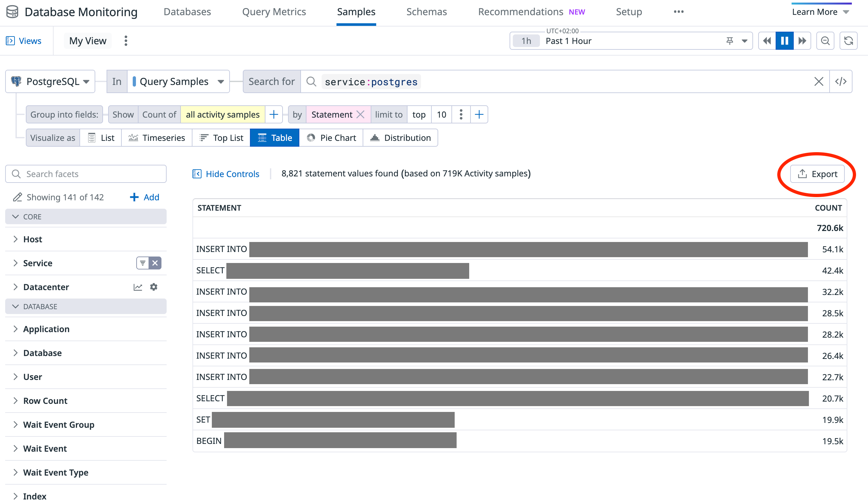Open settings gear on Datacenter facet
Viewport: 868px width, 504px height.
(154, 287)
